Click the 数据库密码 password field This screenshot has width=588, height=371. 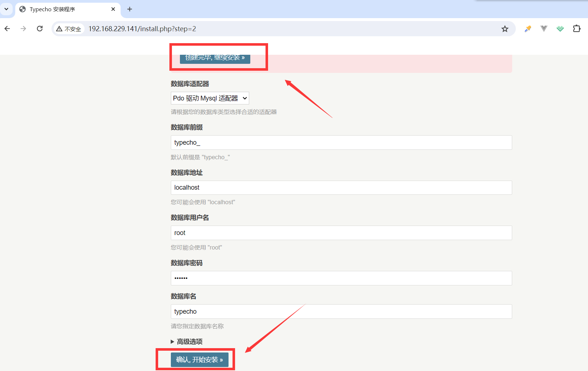pos(341,278)
